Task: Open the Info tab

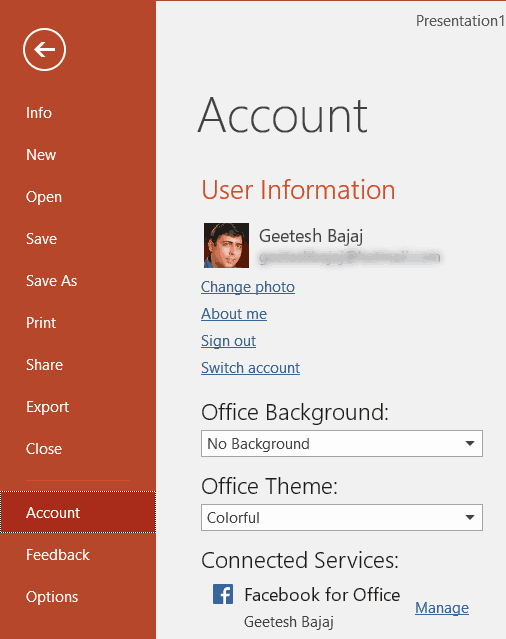Action: coord(39,112)
